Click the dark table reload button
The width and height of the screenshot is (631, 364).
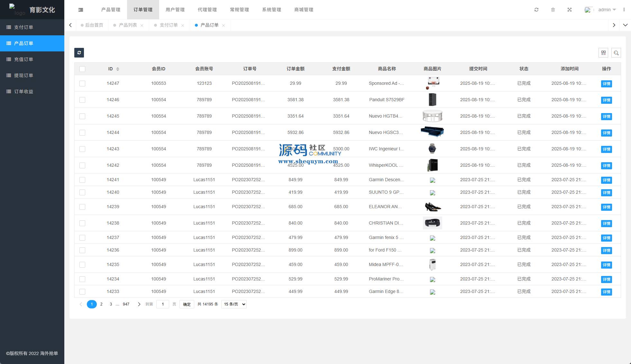click(x=79, y=53)
